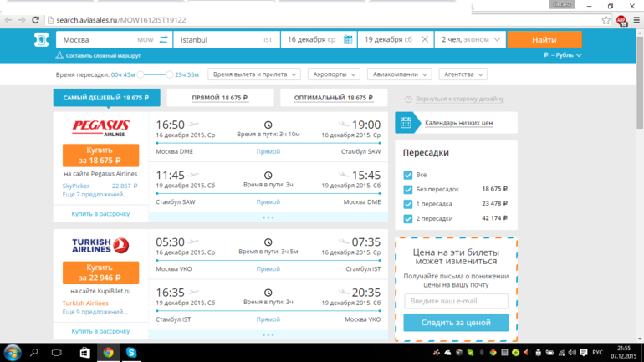Open the currency 'Рубль' dropdown

562,55
